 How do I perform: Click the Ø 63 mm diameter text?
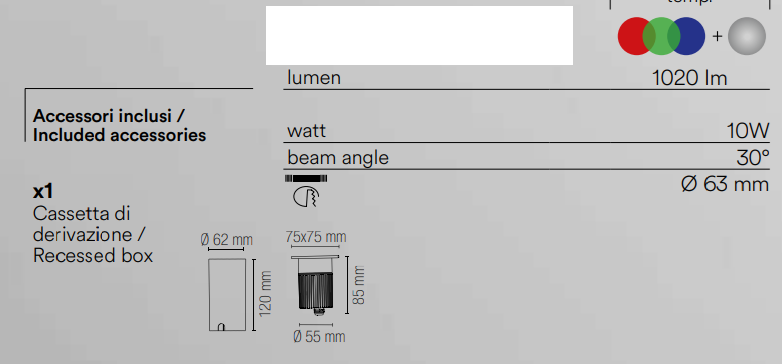click(725, 184)
